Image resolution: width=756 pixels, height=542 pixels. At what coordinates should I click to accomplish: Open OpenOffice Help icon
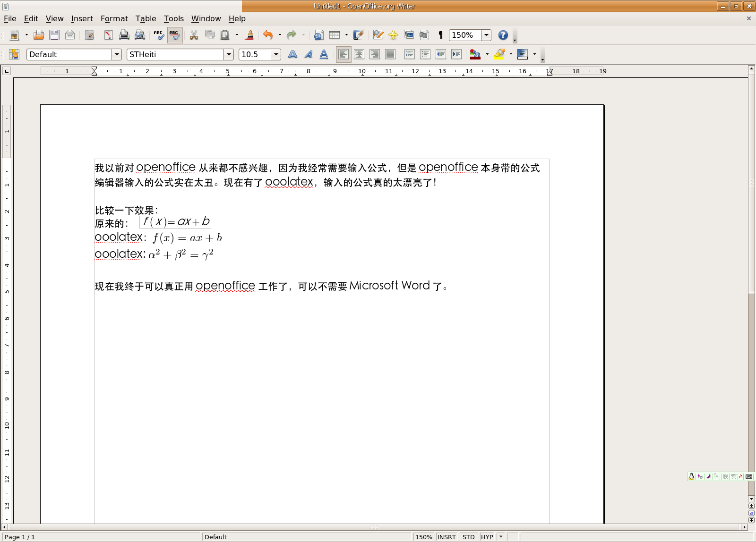point(503,35)
